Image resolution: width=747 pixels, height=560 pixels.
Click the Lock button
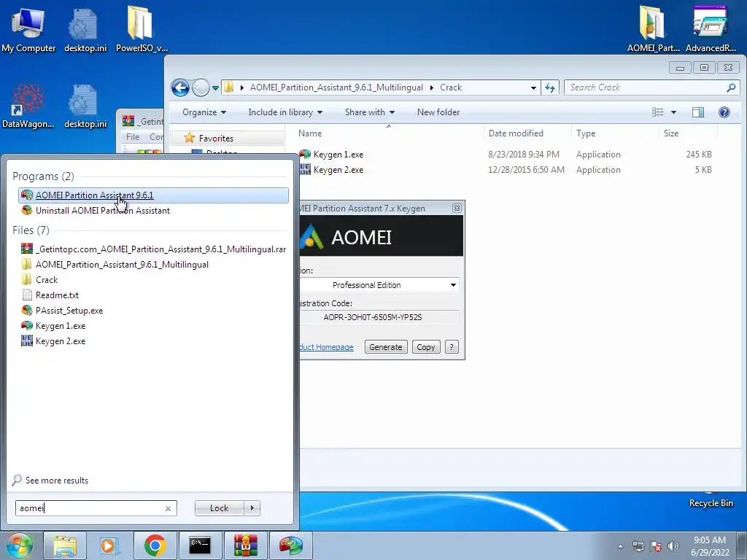coord(219,508)
